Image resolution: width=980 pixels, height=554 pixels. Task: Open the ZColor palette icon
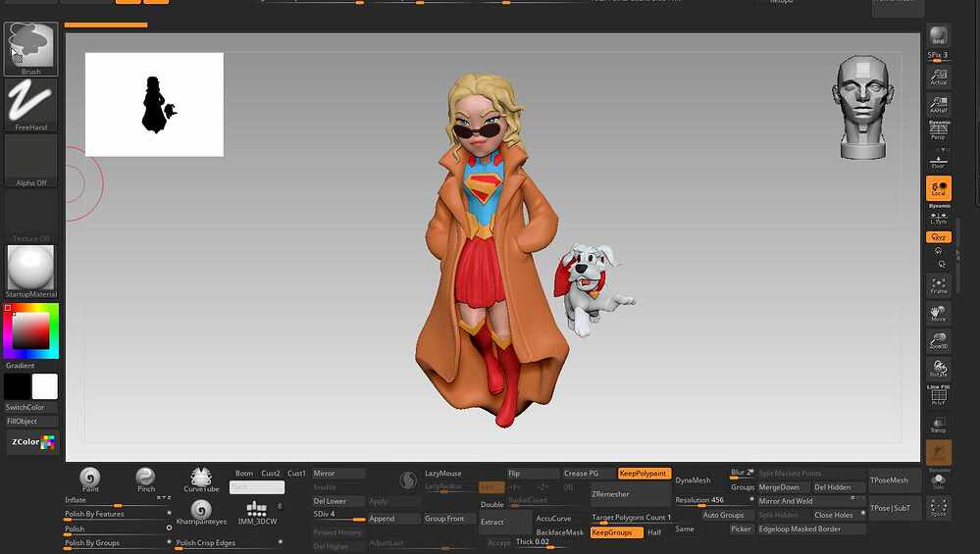(32, 442)
